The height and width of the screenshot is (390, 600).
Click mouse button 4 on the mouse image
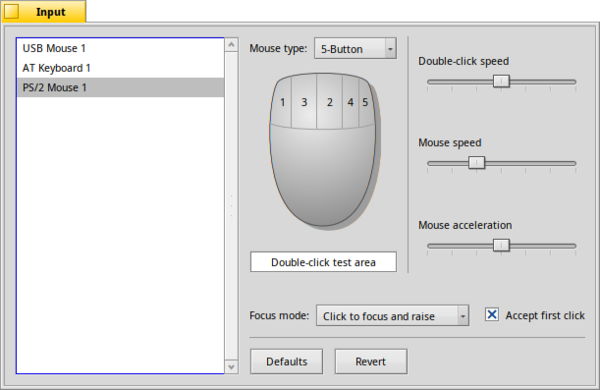point(351,102)
